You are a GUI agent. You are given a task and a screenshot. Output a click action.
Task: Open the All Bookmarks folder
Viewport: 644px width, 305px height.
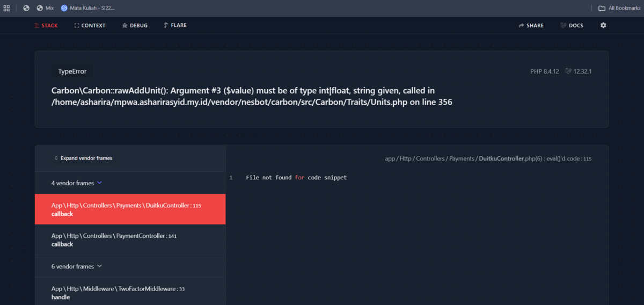click(x=619, y=8)
